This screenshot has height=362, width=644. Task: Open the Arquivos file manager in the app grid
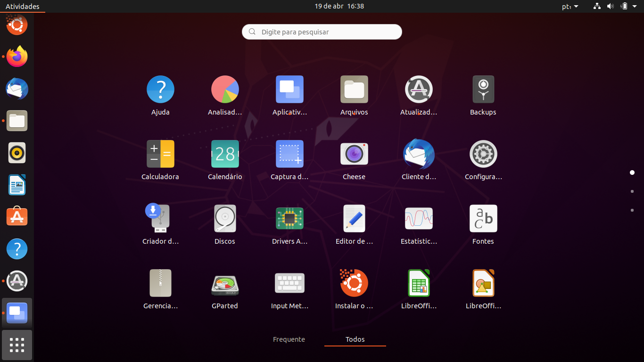tap(354, 90)
